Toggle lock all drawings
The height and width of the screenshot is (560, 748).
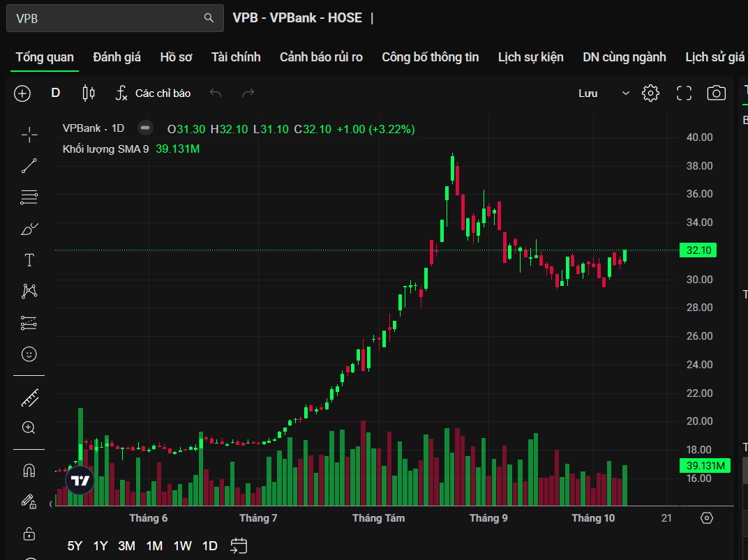tap(29, 534)
